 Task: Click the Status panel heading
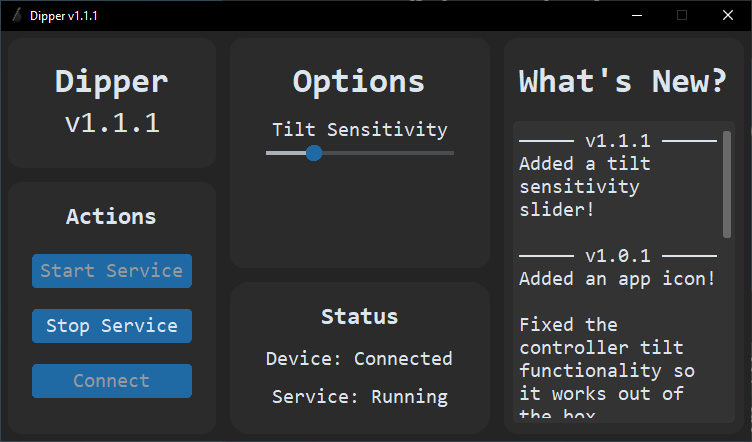359,317
